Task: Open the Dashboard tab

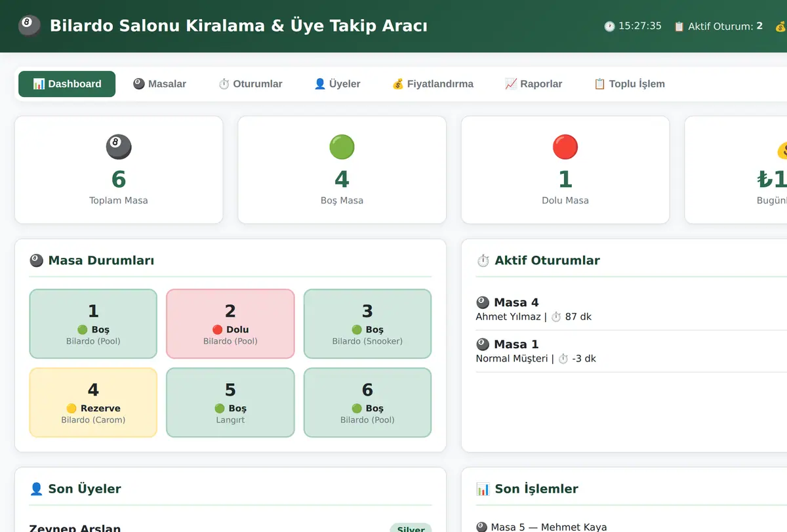Action: 67,84
